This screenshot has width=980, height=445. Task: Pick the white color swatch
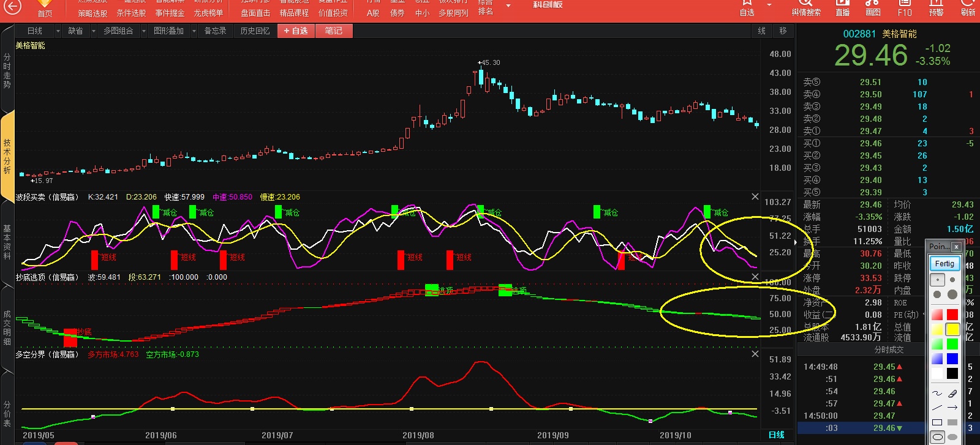[937, 373]
